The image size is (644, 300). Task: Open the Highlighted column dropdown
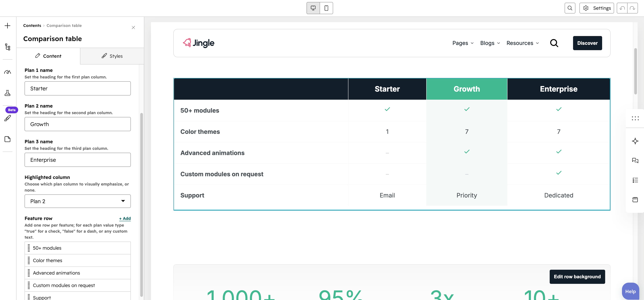tap(78, 201)
